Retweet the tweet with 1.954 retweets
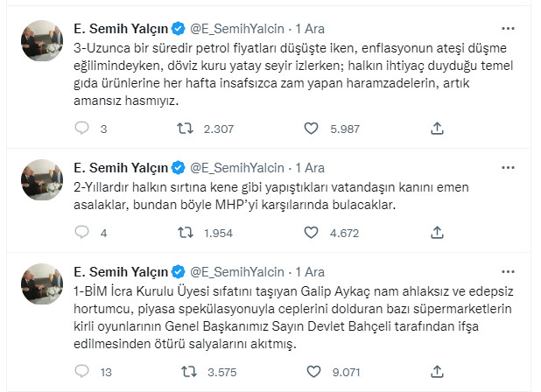541x392 pixels. (x=186, y=233)
